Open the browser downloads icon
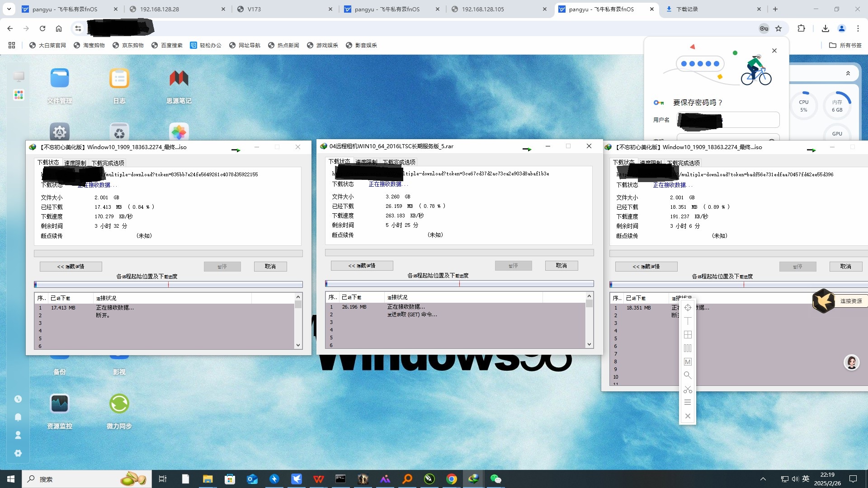Screen dimensions: 868x488 point(826,28)
